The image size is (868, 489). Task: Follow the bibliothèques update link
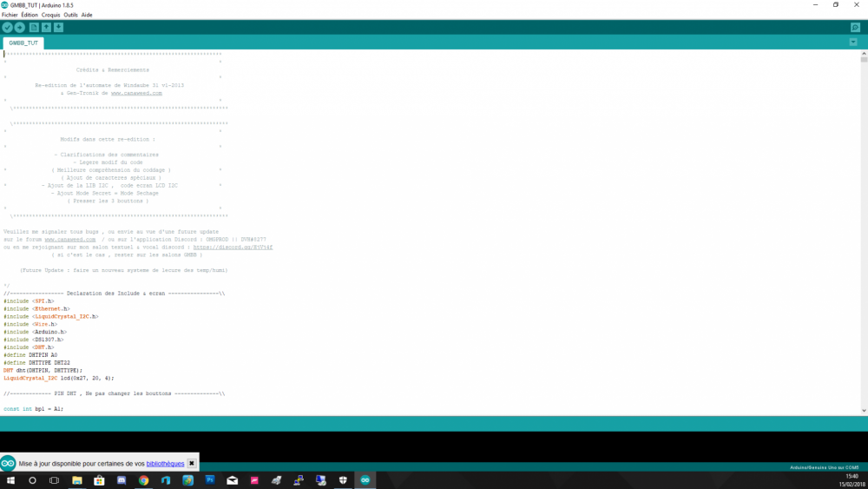(x=165, y=464)
